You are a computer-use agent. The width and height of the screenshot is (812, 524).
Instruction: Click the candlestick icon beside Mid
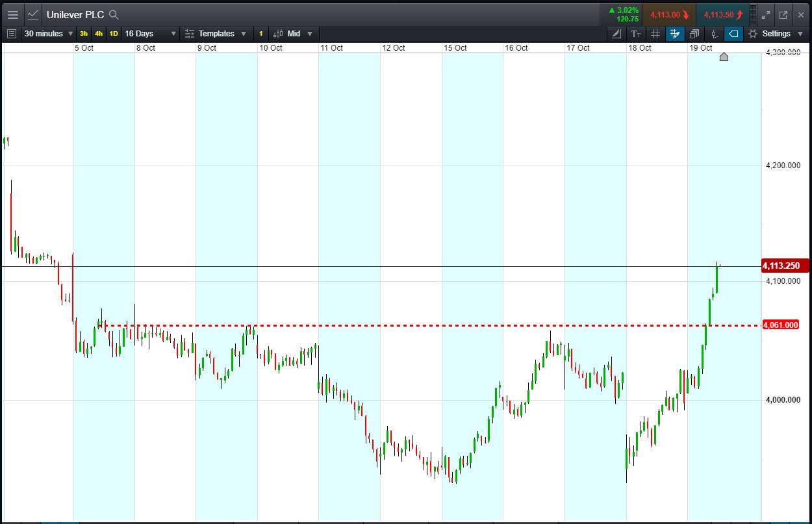pyautogui.click(x=277, y=34)
